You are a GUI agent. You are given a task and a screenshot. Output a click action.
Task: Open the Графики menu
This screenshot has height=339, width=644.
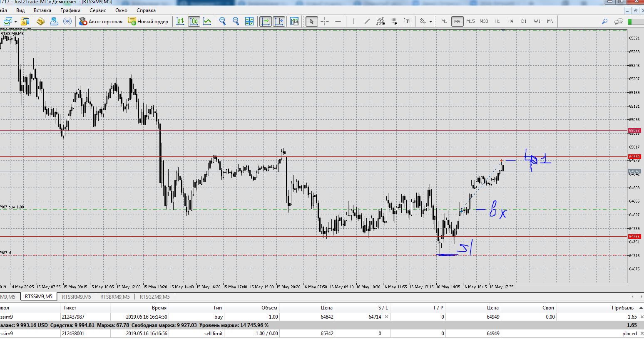coord(70,10)
